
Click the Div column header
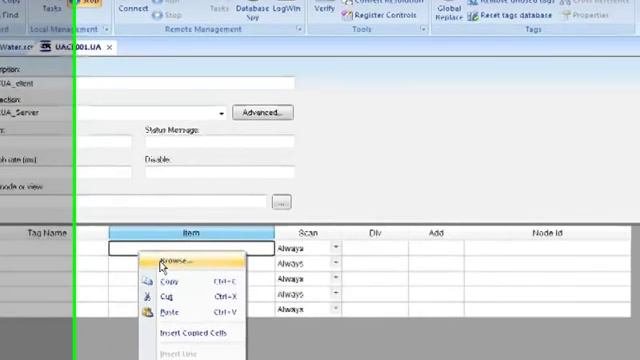pos(375,233)
